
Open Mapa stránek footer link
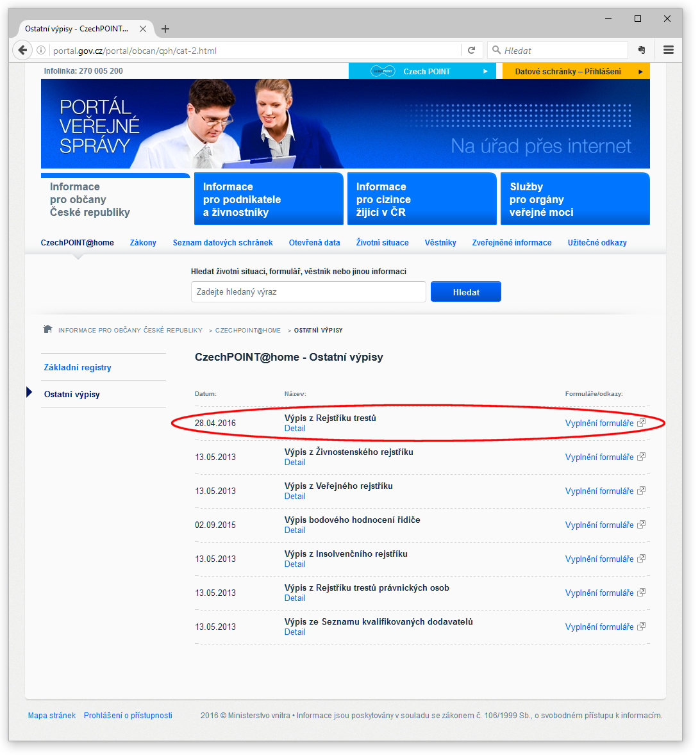coord(52,716)
